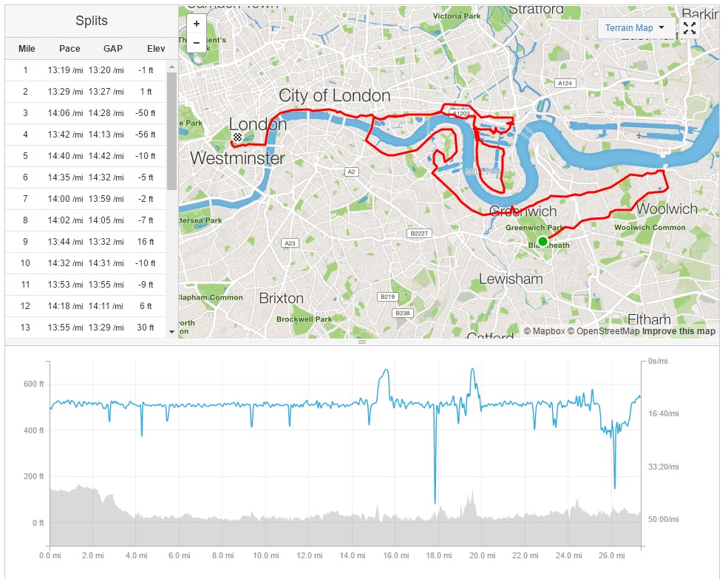Click the Improve this map link
The height and width of the screenshot is (579, 728).
pos(678,331)
